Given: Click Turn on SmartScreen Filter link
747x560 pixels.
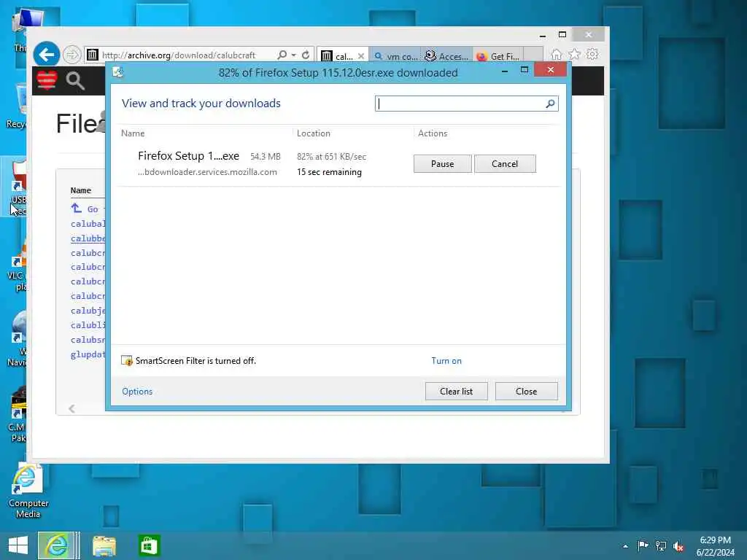Looking at the screenshot, I should point(446,361).
